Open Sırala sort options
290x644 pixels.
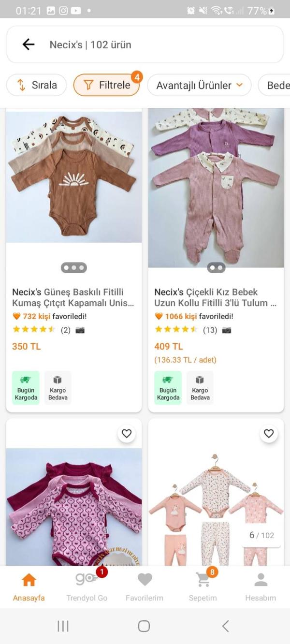point(36,85)
